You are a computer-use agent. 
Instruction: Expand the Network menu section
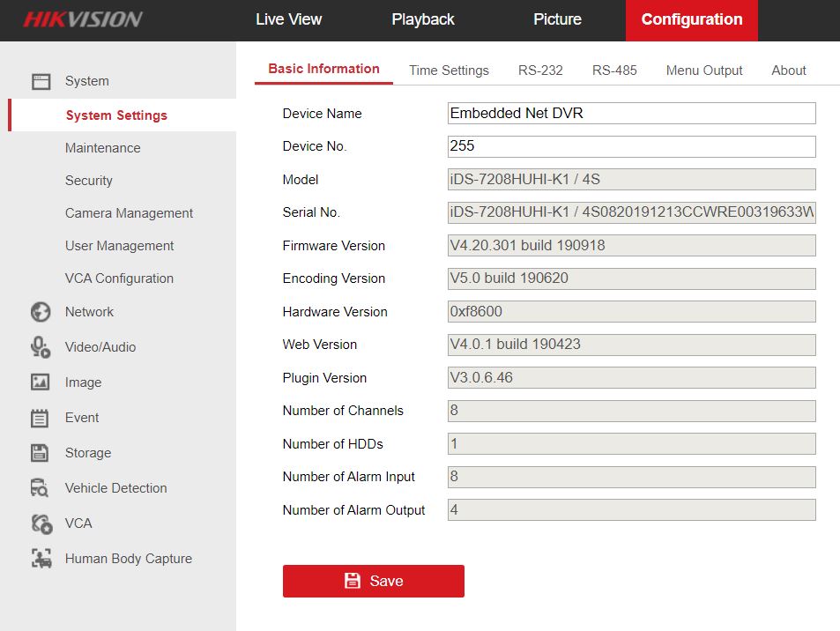[x=89, y=312]
